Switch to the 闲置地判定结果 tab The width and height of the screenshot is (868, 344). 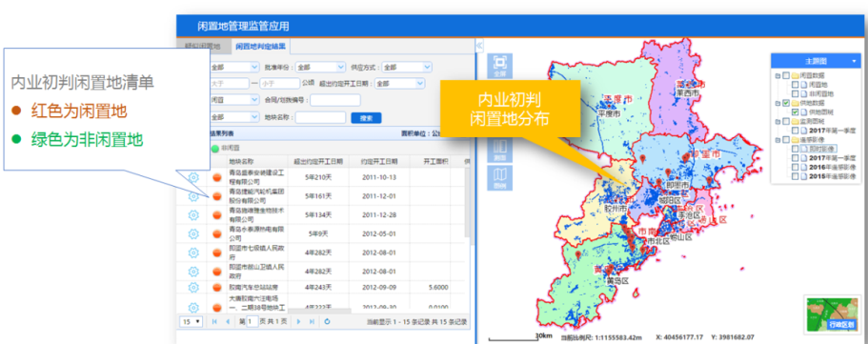coord(261,46)
